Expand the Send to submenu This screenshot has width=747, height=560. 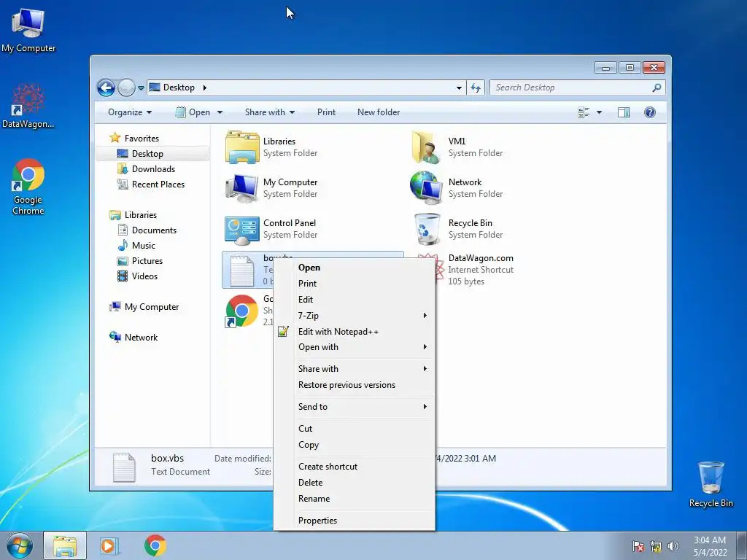click(x=355, y=407)
